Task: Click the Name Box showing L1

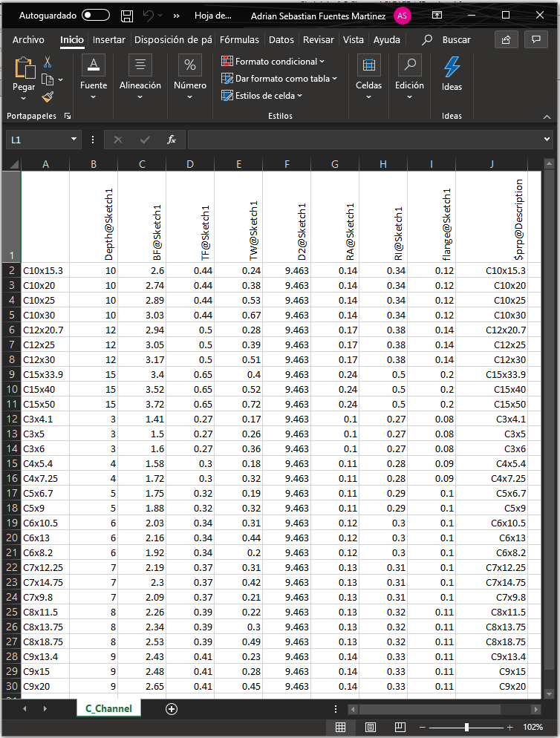Action: pos(38,140)
